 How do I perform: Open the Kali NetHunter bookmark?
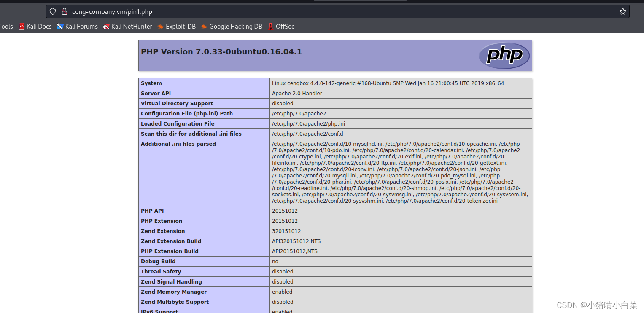[x=128, y=27]
